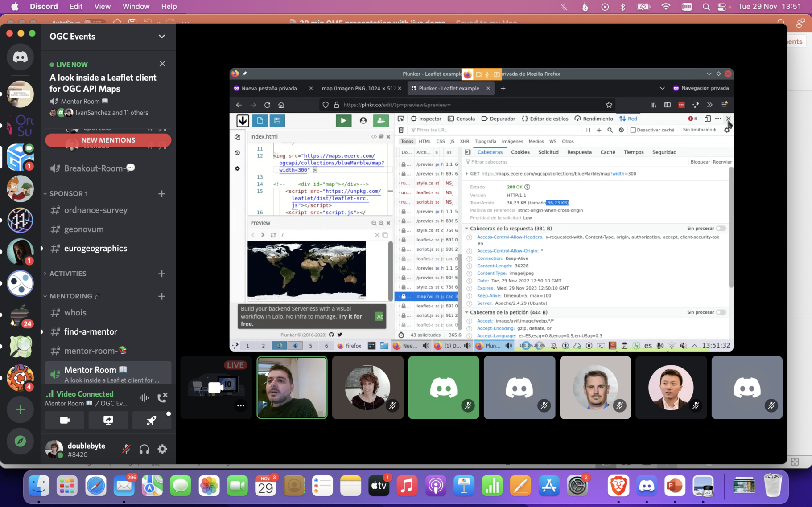
Task: Select the green Discord avatar participant tile
Action: [444, 388]
